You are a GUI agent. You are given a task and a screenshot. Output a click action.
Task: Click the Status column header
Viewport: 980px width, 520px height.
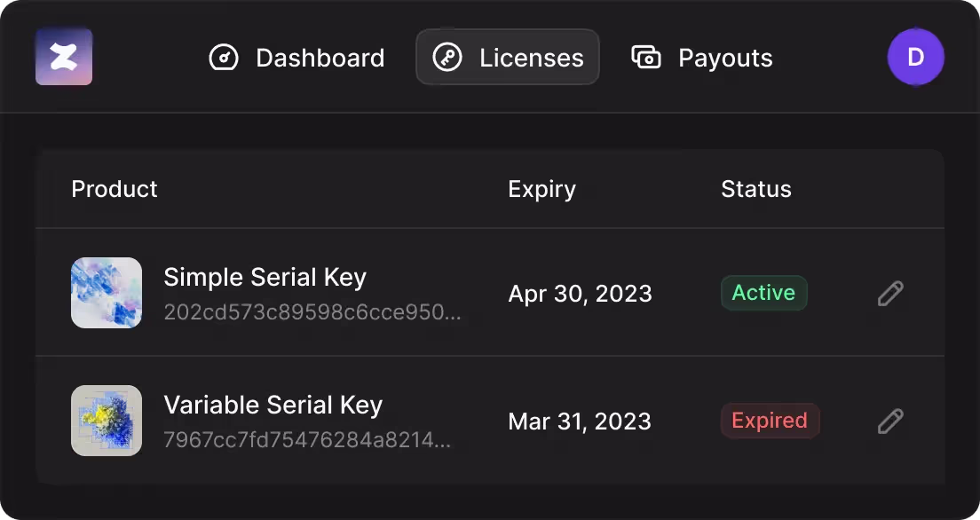pos(755,189)
